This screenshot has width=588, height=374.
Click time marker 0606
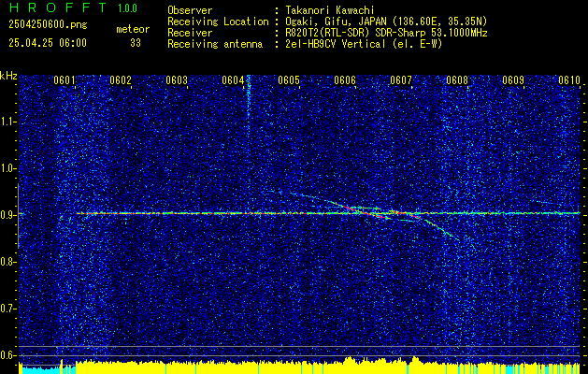coord(345,80)
